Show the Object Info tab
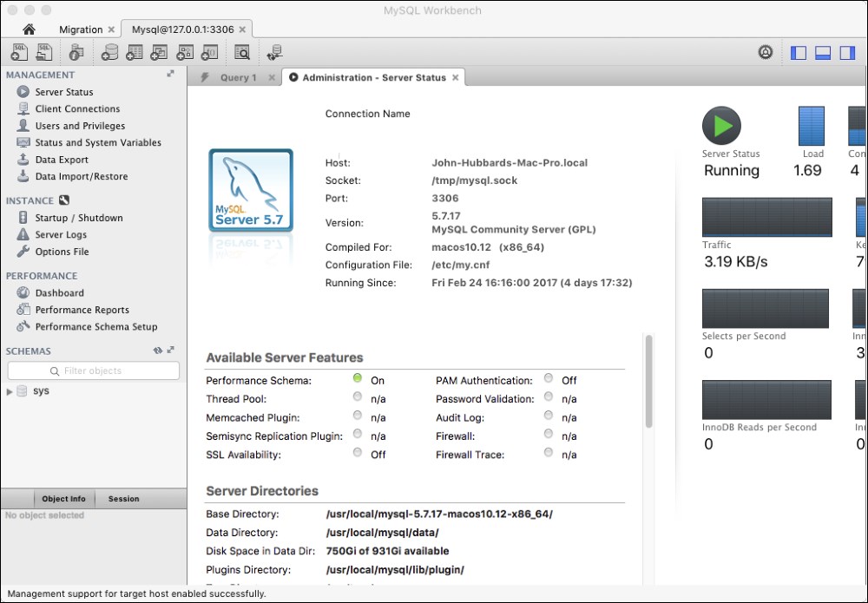This screenshot has width=868, height=603. (x=63, y=498)
